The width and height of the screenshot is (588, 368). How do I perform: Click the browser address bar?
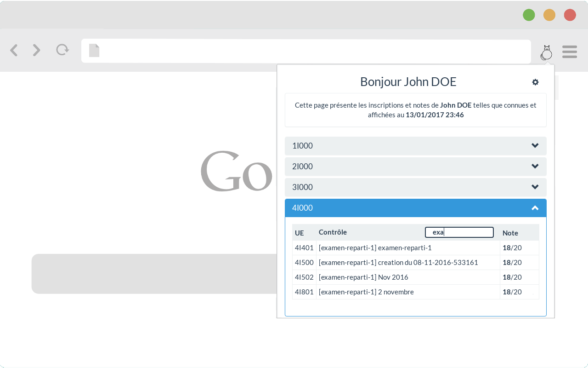(306, 51)
